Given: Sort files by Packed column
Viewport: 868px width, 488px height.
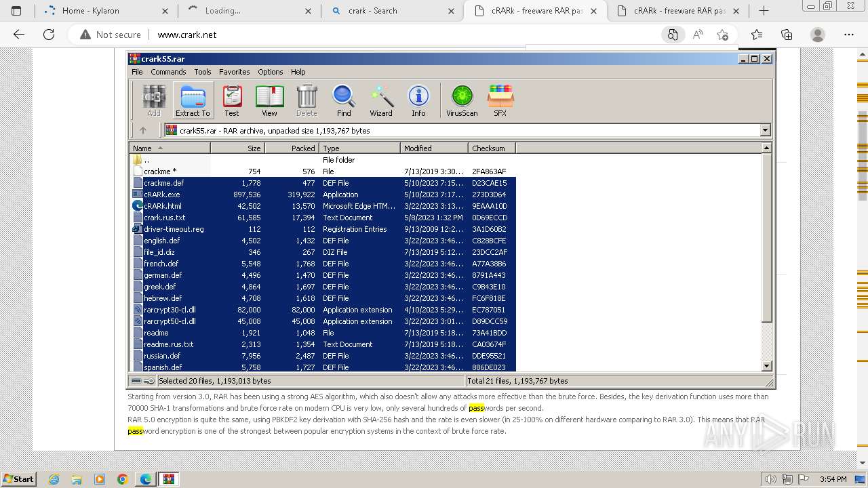Looking at the screenshot, I should tap(292, 148).
